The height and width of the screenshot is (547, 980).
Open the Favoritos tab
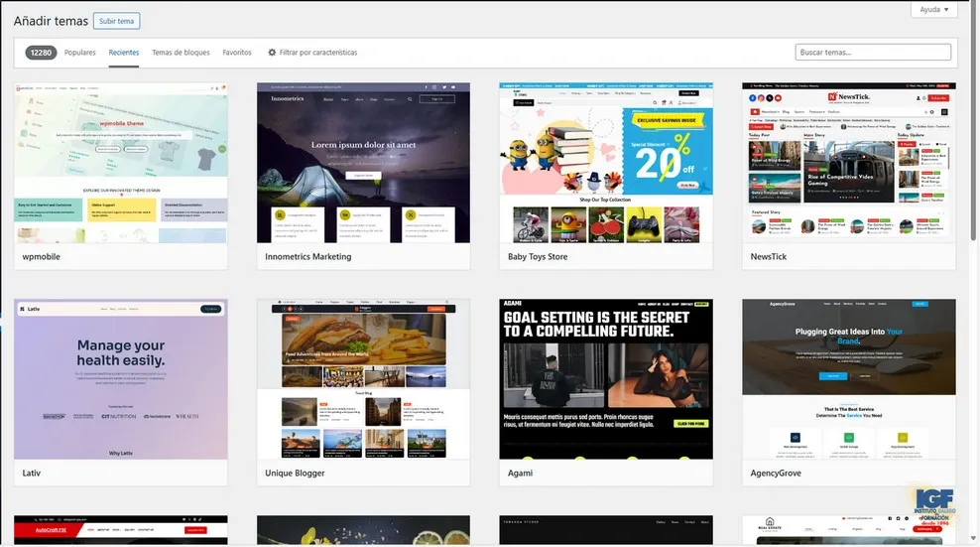click(237, 53)
